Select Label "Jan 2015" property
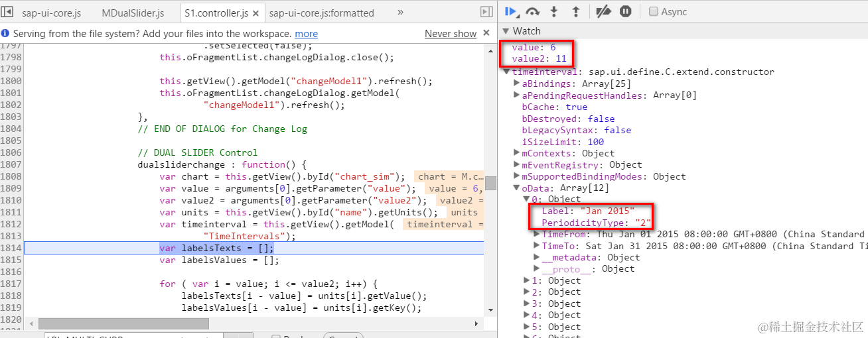Viewport: 868px width, 338px height. click(588, 211)
